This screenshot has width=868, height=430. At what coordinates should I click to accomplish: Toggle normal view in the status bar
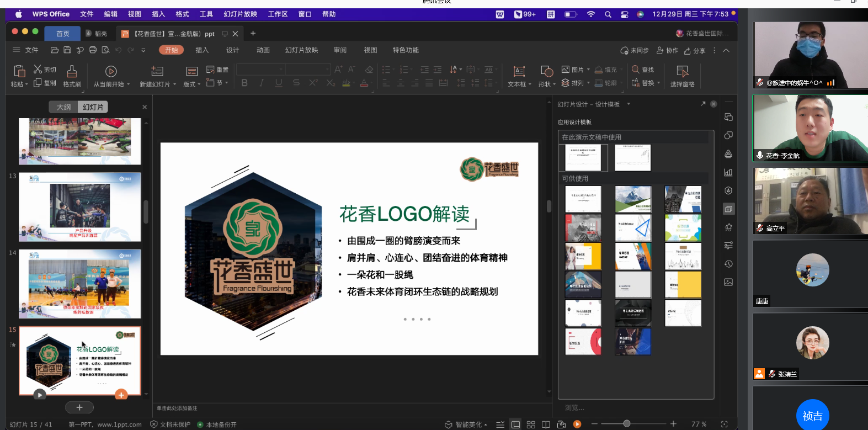coord(515,424)
